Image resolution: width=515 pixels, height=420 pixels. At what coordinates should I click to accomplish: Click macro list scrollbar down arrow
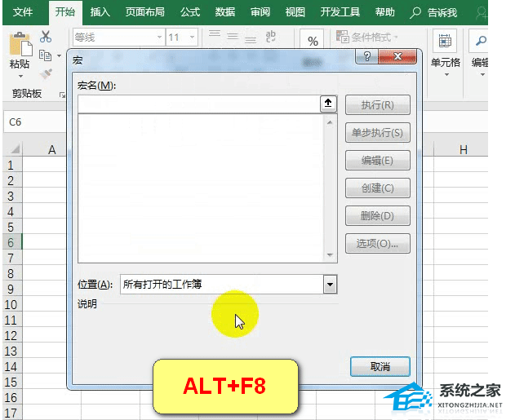tap(330, 255)
